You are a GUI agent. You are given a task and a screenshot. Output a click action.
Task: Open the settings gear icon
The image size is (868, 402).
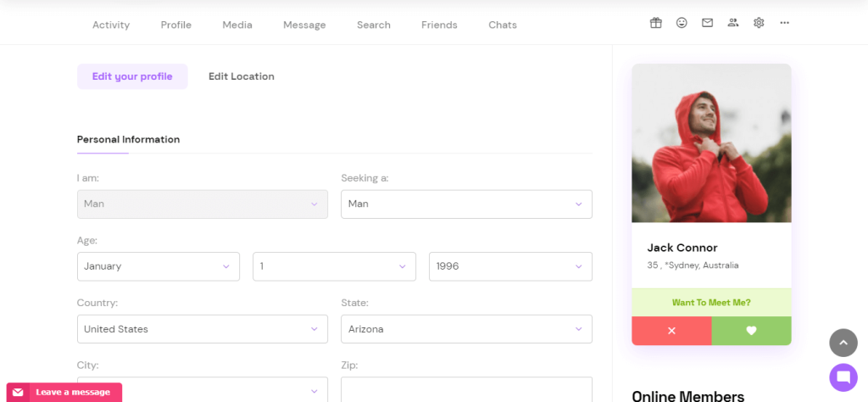click(x=759, y=23)
